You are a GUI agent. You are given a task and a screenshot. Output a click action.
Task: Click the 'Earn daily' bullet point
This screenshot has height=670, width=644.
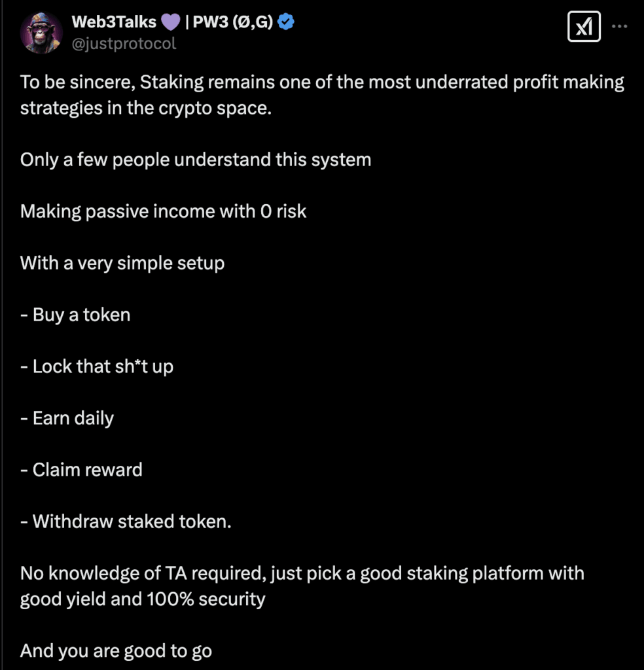tap(67, 418)
